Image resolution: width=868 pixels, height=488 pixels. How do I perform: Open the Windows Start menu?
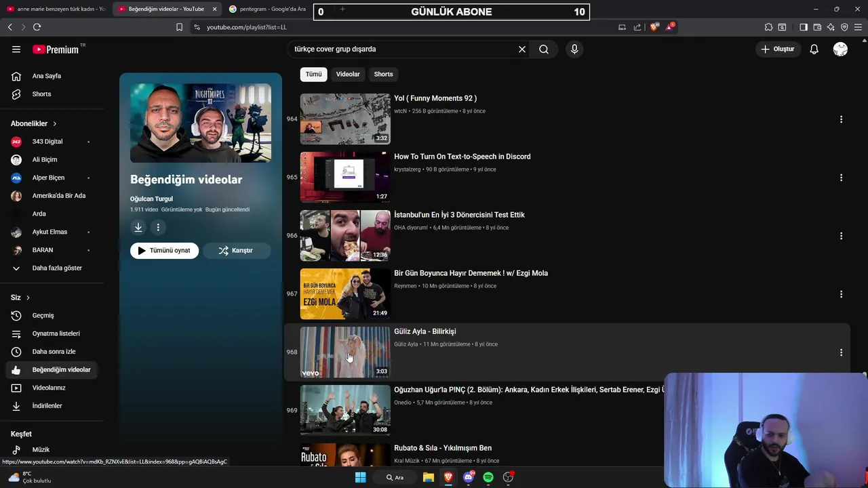(361, 478)
